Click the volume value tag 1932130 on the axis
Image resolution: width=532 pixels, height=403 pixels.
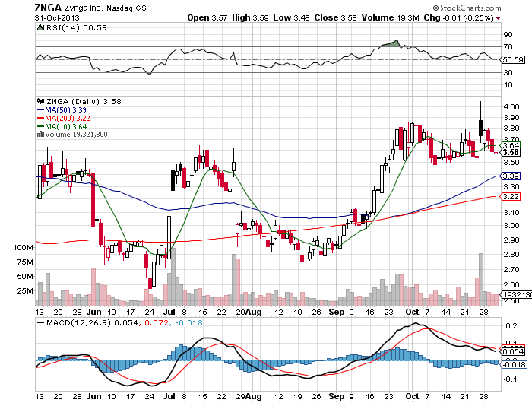point(516,295)
